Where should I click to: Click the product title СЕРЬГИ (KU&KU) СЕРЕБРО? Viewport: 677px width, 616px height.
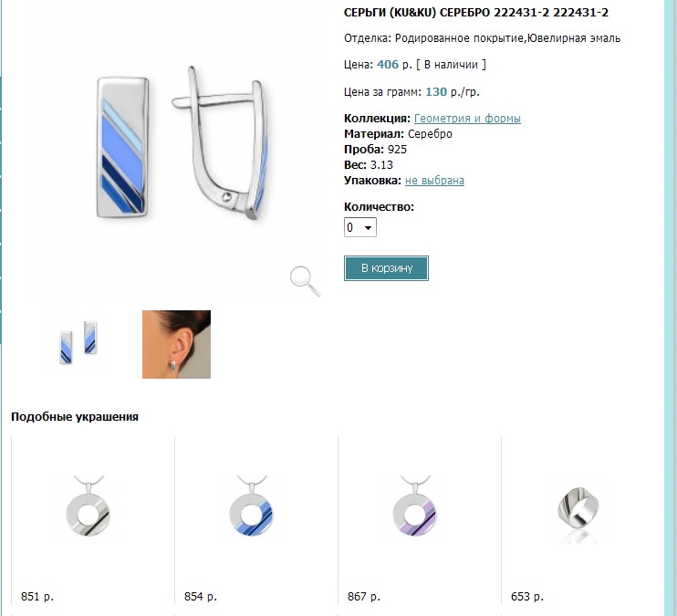(418, 13)
